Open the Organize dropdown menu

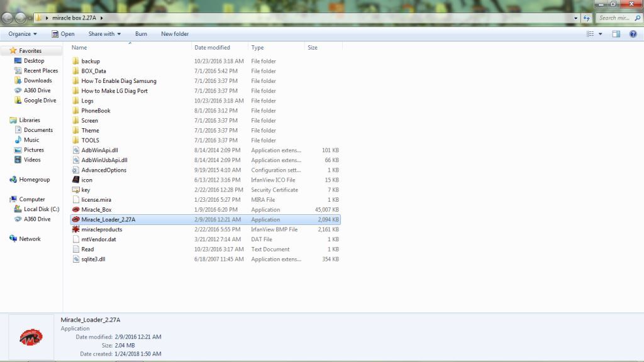pos(23,34)
